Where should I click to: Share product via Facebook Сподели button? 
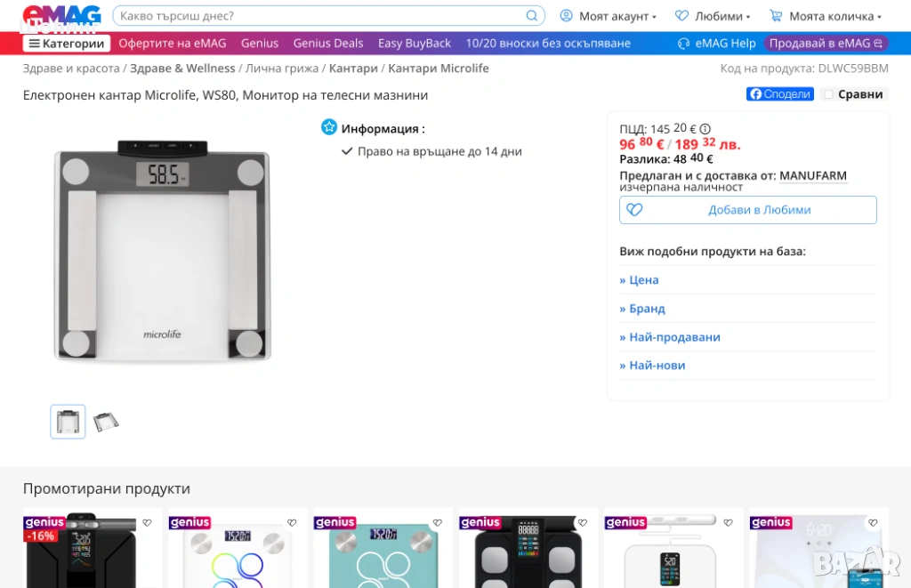[779, 94]
